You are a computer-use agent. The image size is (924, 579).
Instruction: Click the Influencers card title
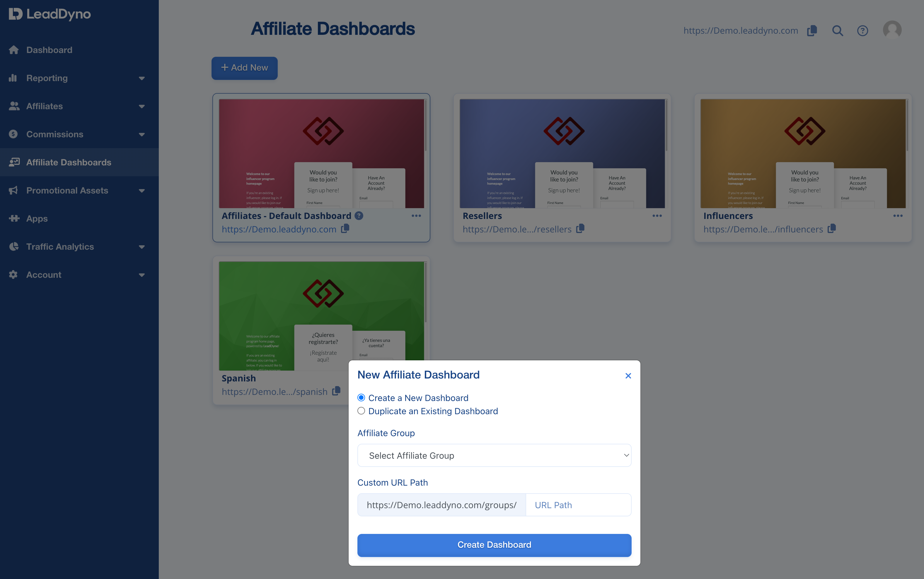(x=728, y=216)
